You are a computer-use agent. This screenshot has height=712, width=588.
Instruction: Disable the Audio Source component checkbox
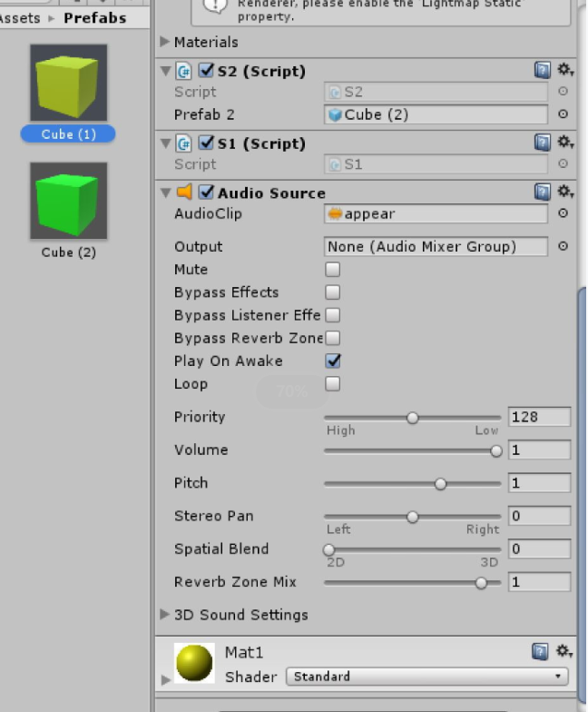coord(207,193)
